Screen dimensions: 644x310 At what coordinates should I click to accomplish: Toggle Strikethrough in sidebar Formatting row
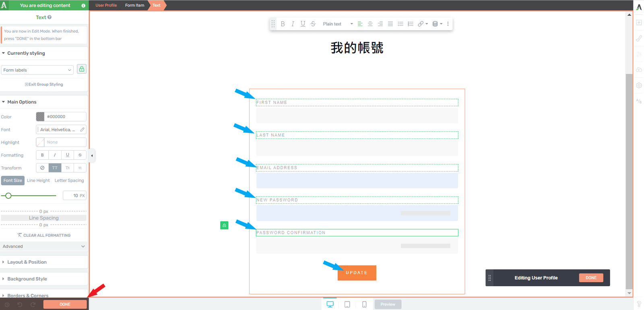tap(80, 155)
